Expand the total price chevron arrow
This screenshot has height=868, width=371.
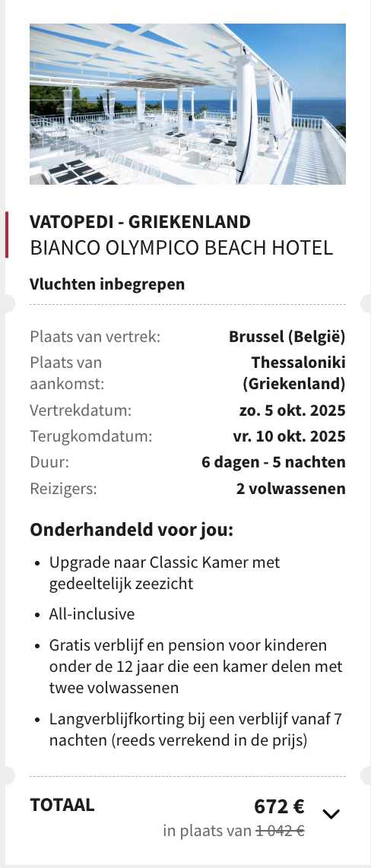click(x=331, y=814)
